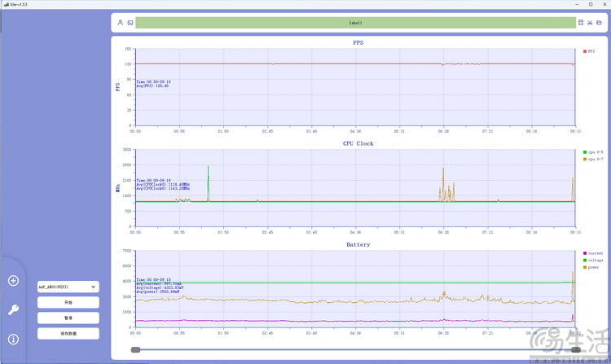Toggle cpu 6-7 legend series
The width and height of the screenshot is (611, 364).
pyautogui.click(x=592, y=159)
